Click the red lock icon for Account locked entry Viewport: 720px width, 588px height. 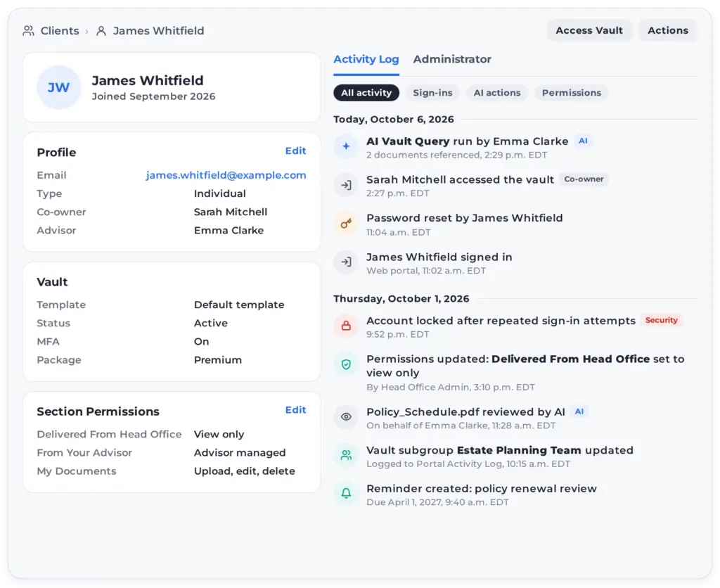point(346,326)
